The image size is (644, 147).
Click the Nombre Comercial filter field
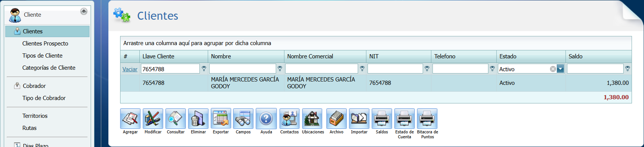click(321, 69)
